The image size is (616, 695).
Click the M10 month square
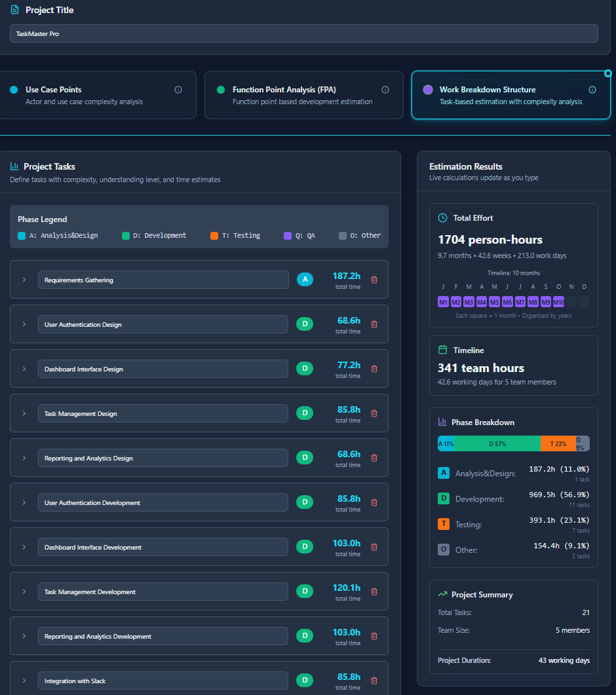point(559,302)
